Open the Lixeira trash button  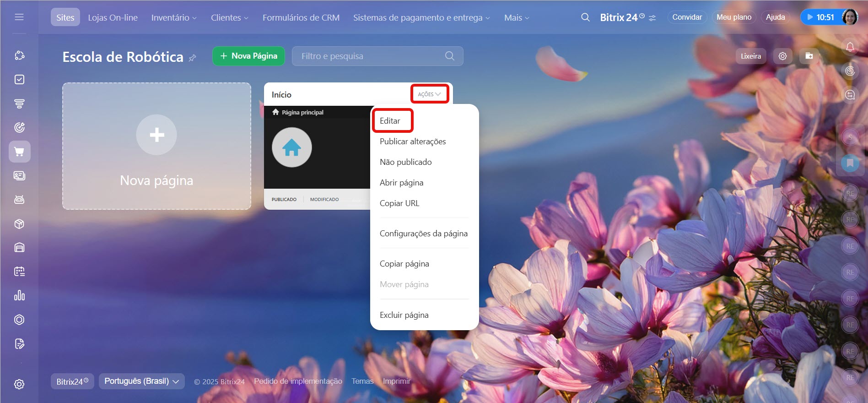750,56
